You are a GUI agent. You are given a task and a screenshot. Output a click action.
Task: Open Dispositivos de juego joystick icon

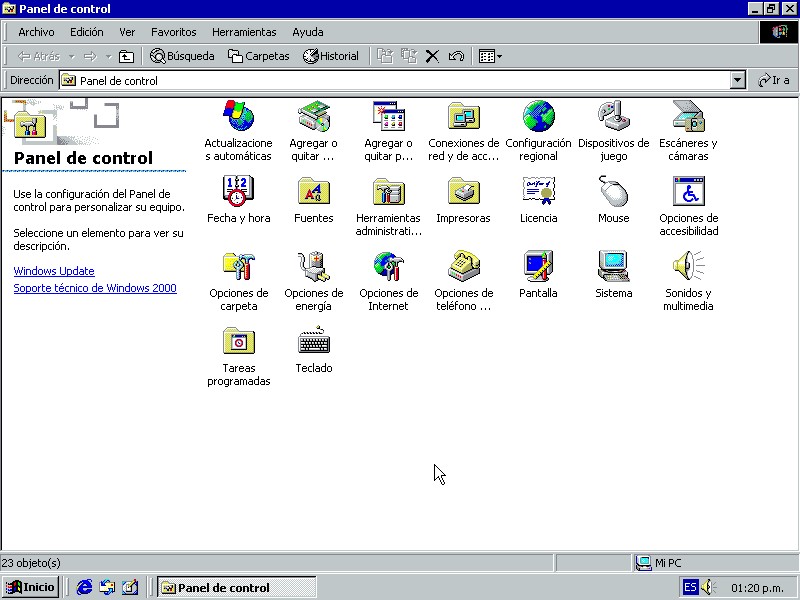coord(614,116)
